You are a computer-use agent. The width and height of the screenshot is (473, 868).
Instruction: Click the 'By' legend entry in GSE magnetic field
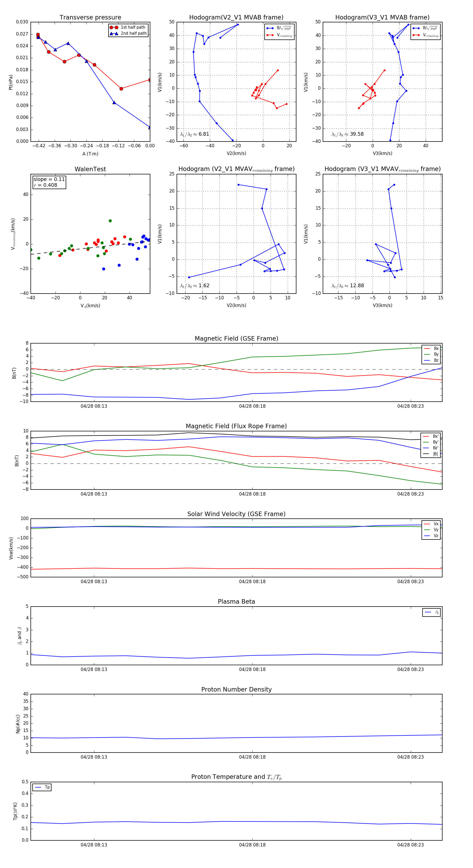point(431,354)
